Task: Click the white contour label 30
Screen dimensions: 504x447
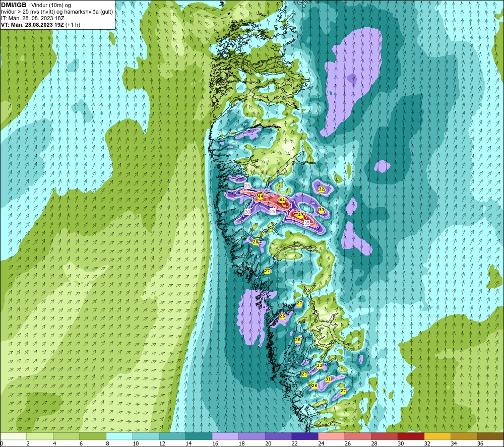Action: tap(247, 212)
